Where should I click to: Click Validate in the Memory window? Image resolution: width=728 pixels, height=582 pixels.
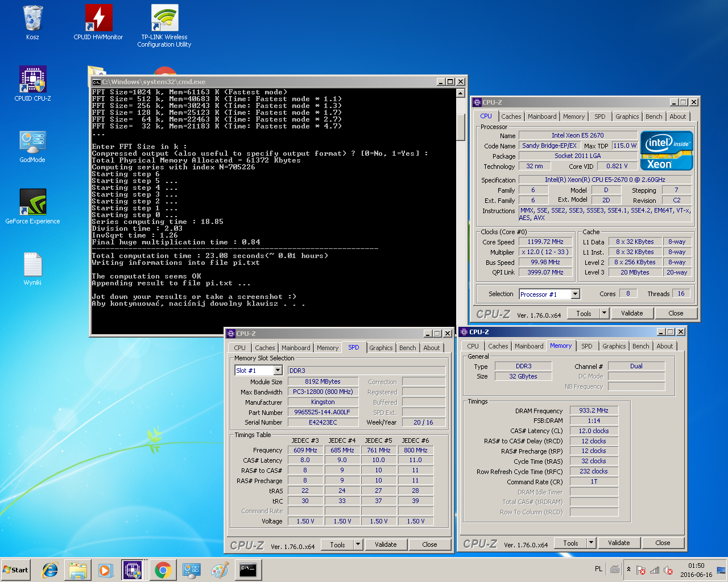[x=619, y=543]
